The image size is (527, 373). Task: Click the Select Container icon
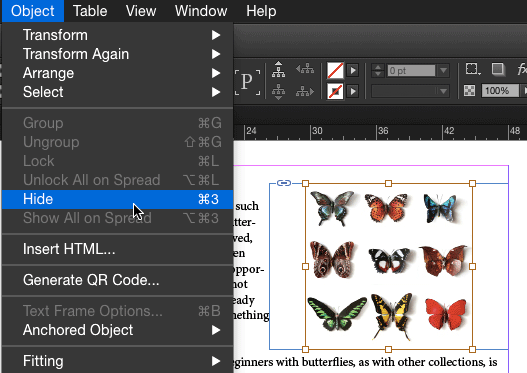pos(279,70)
